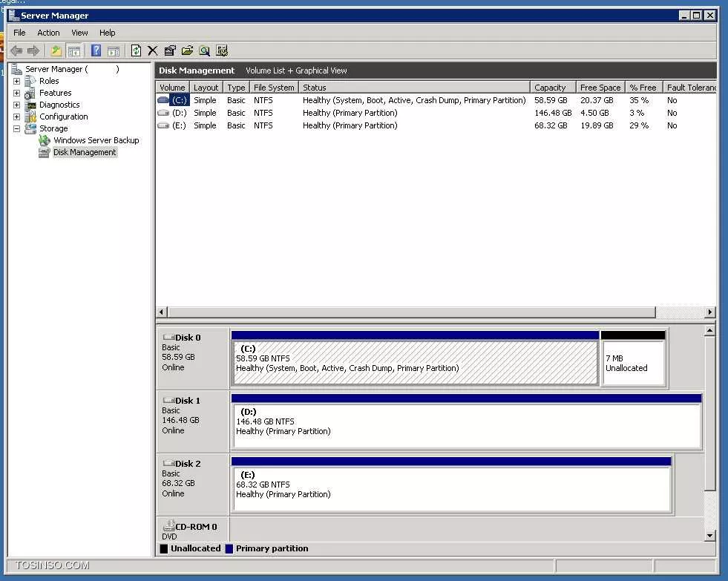Click the 19.89 GB free space cell
Image resolution: width=728 pixels, height=581 pixels.
(597, 125)
